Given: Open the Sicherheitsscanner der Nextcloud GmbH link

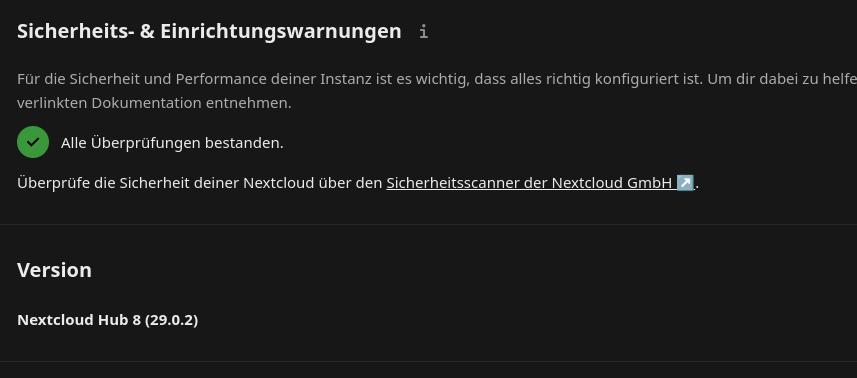Looking at the screenshot, I should click(540, 182).
